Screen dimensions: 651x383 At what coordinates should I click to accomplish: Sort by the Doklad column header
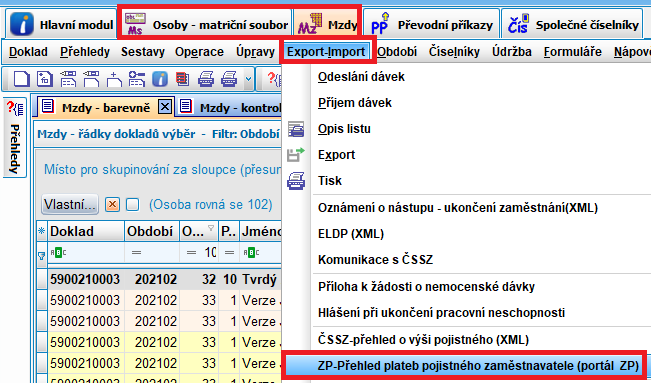[86, 231]
